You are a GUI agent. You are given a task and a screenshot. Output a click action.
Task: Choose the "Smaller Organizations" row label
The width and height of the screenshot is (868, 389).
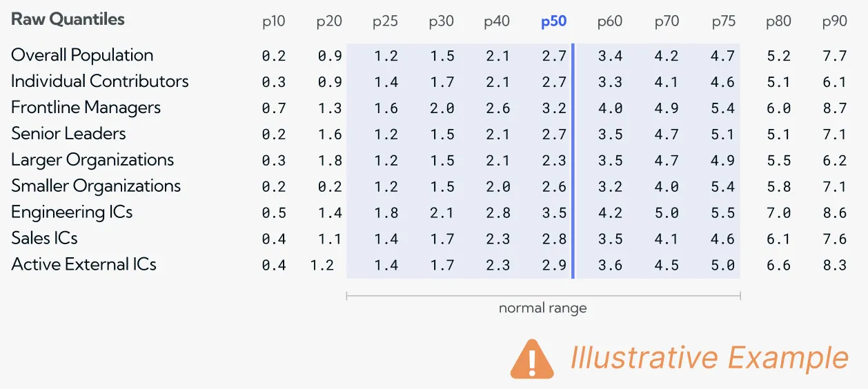pos(96,186)
